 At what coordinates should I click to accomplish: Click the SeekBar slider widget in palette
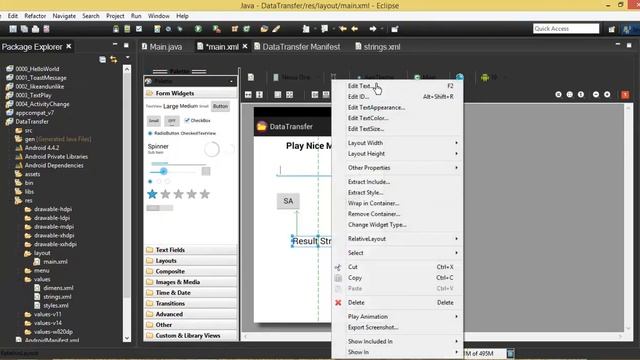pos(174,171)
